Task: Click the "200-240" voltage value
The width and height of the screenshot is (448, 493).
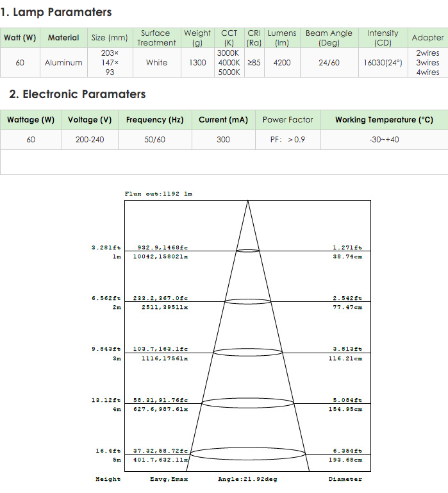Action: pyautogui.click(x=89, y=139)
